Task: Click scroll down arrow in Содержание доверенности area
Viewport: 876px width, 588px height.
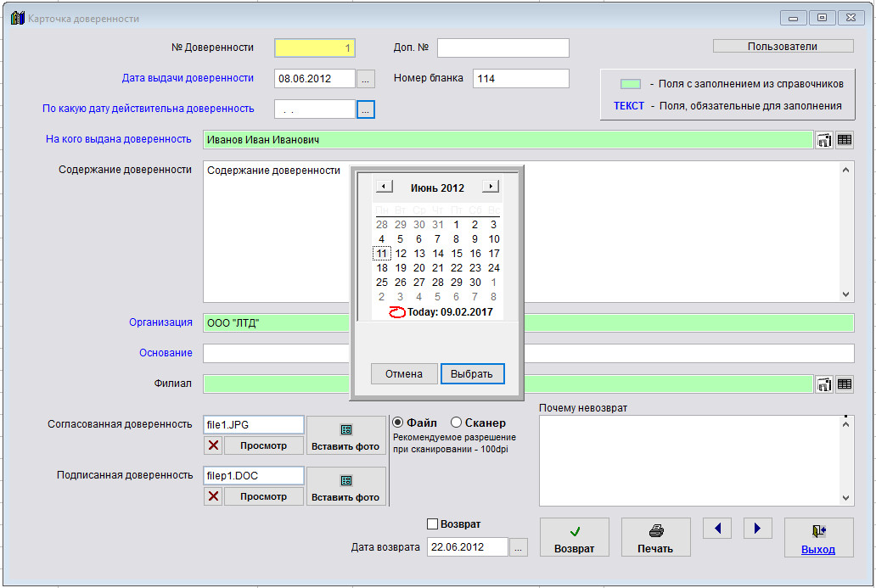Action: click(845, 294)
